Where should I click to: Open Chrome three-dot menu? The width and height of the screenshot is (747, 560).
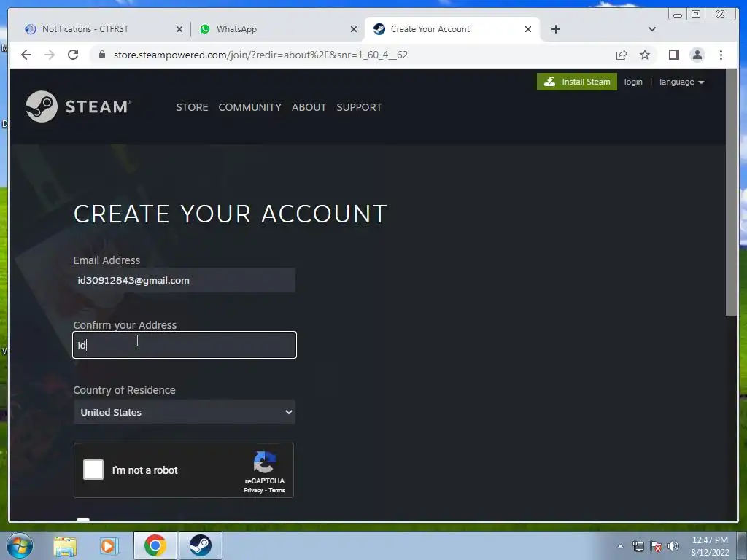(x=721, y=55)
